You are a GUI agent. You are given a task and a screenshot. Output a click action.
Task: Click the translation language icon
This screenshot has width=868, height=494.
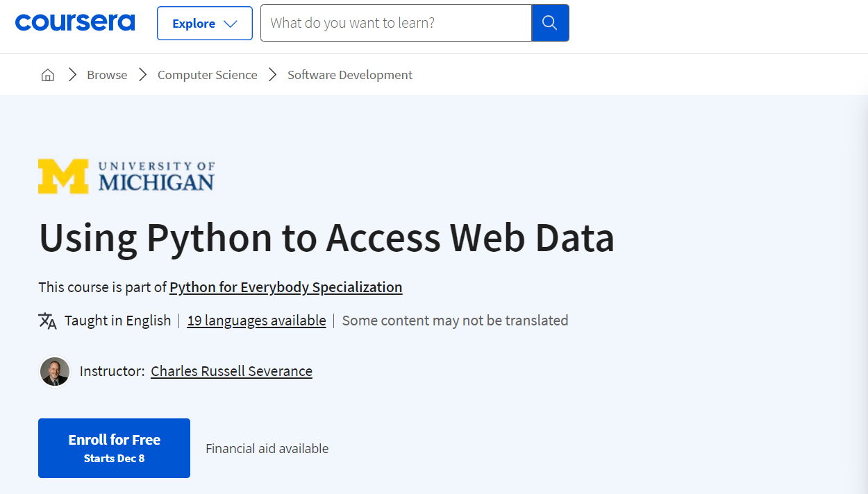point(47,321)
